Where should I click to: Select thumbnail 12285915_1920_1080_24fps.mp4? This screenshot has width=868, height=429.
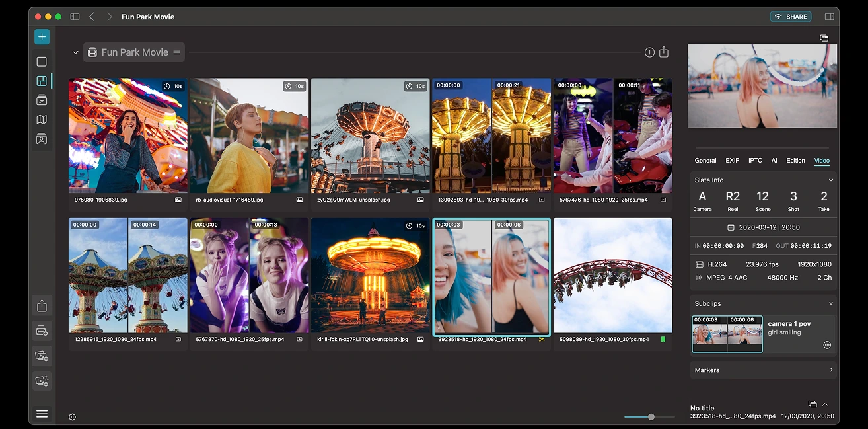pos(128,276)
